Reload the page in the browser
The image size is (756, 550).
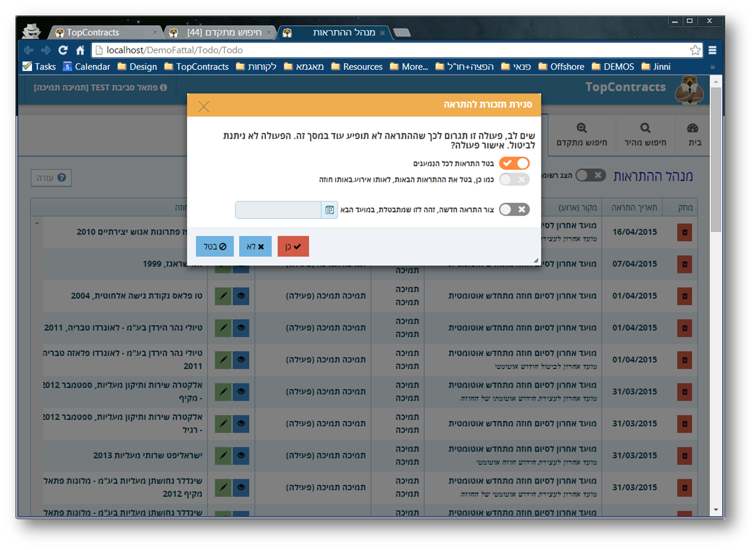pyautogui.click(x=63, y=50)
